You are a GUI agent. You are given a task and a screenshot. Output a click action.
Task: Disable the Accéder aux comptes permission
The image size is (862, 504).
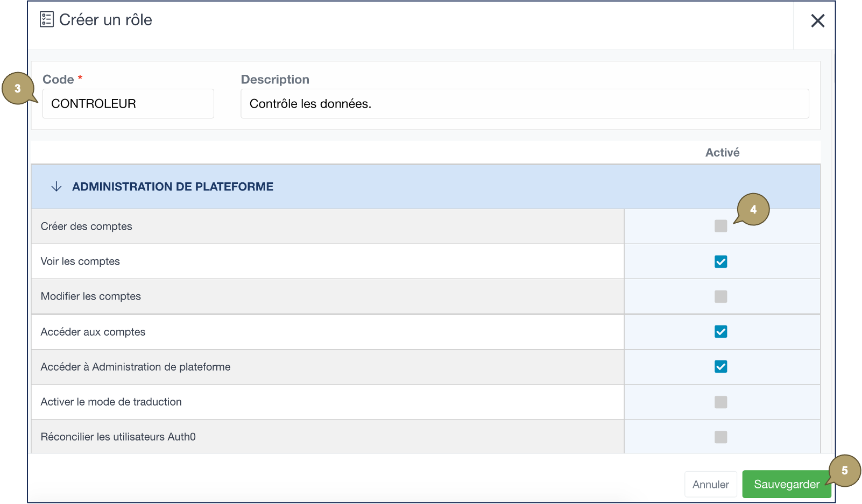(720, 332)
